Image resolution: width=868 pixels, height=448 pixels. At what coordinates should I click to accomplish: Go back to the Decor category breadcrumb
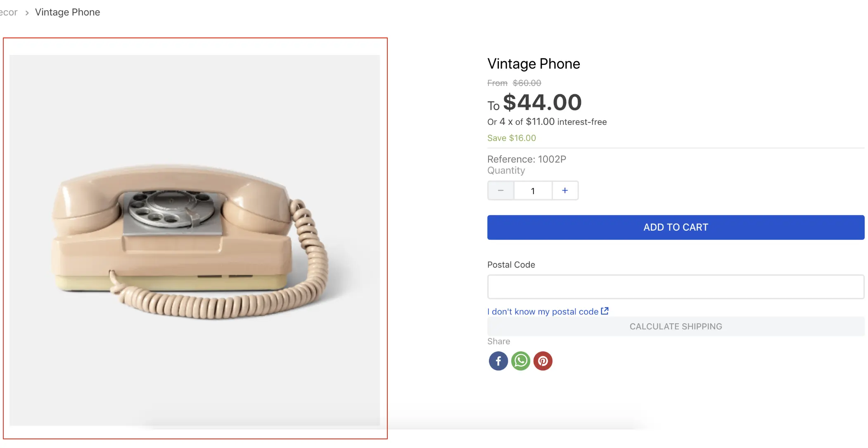pos(8,12)
